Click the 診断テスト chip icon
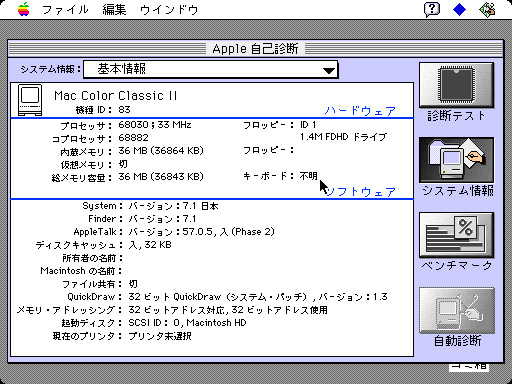 (456, 85)
